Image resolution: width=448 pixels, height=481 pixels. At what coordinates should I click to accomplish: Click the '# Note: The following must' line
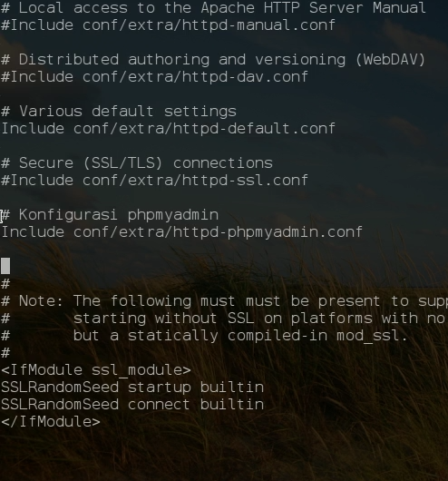(x=225, y=301)
